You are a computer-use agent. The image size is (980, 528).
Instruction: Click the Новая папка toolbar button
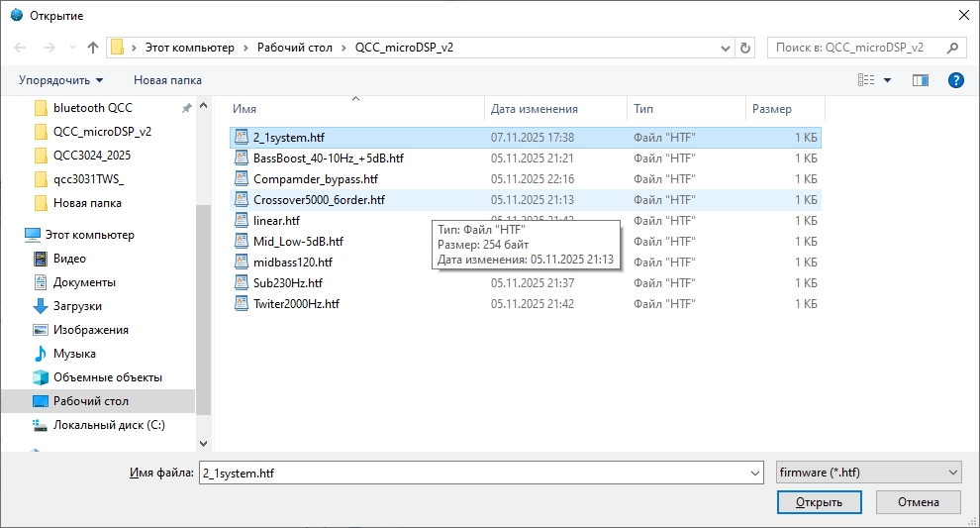coord(167,80)
